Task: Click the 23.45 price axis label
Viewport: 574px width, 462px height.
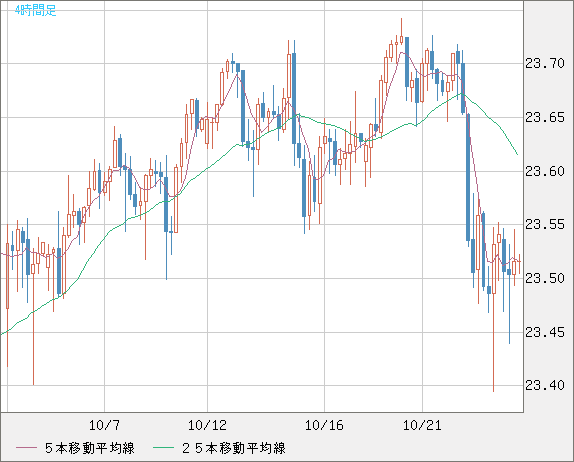Action: (x=545, y=332)
